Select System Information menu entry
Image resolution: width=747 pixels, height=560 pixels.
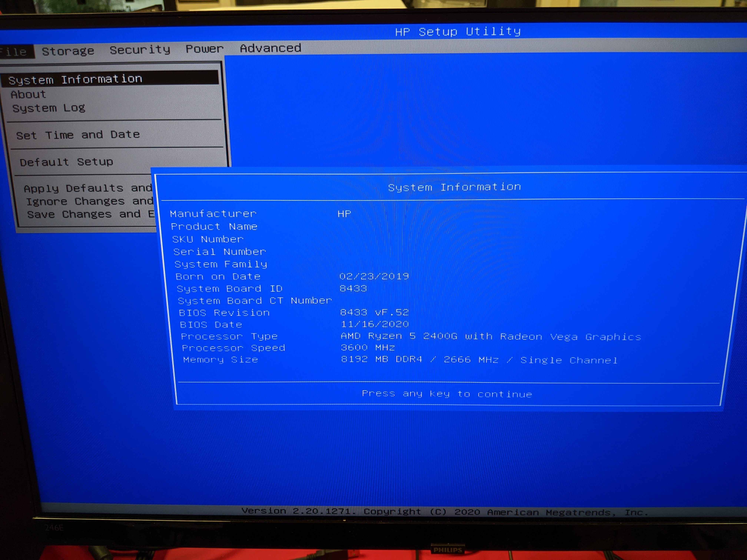coord(75,79)
